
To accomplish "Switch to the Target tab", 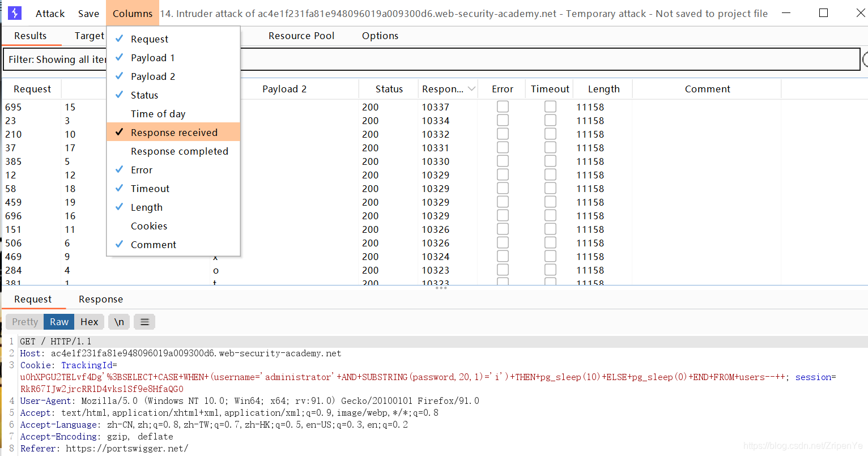I will [89, 36].
